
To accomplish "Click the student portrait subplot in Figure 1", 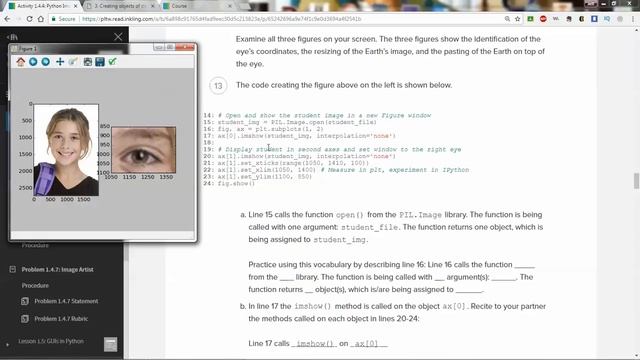I will pyautogui.click(x=66, y=150).
